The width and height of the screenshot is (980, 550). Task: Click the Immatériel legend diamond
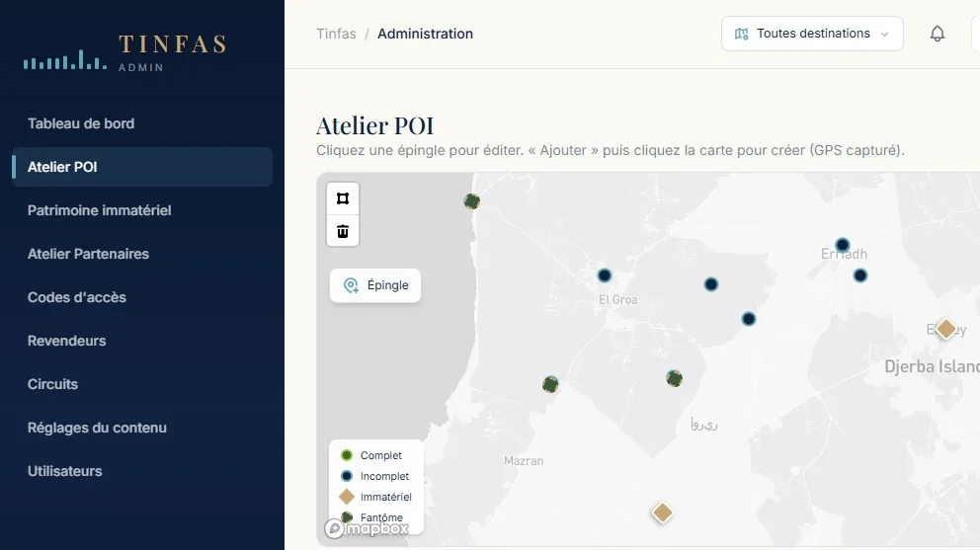[346, 497]
